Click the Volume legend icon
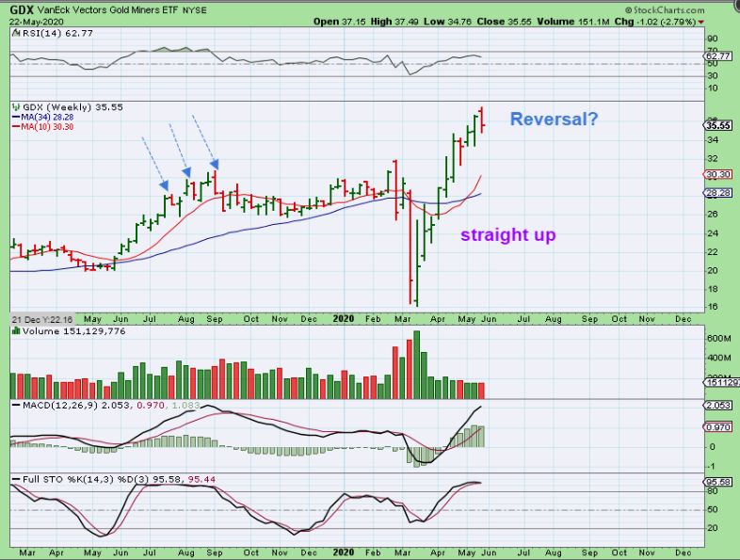 click(16, 331)
